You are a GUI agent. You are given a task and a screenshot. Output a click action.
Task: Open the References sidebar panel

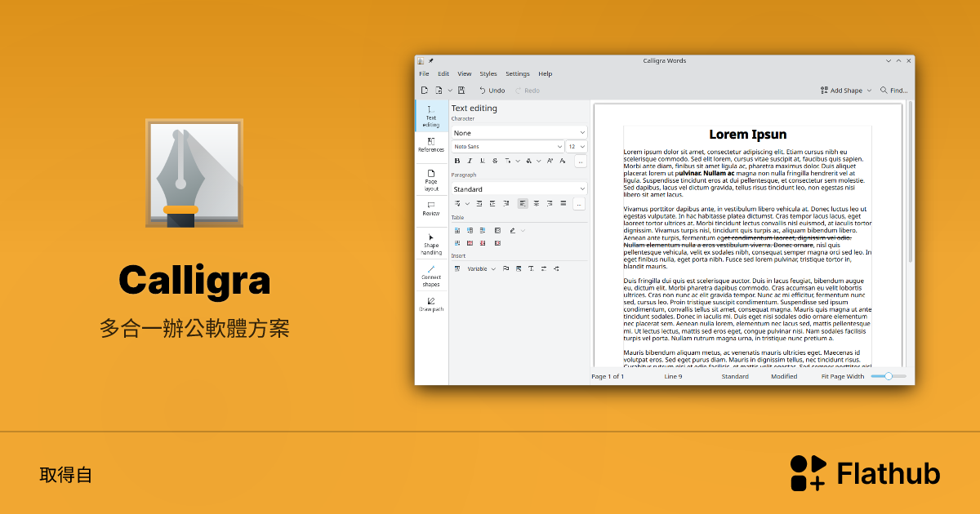tap(430, 143)
